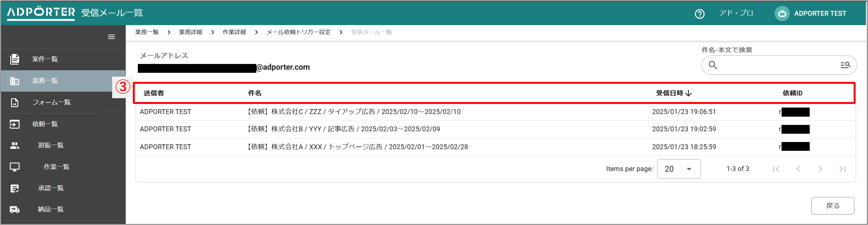The image size is (868, 225).
Task: Sort by 件名 column header
Action: 255,93
